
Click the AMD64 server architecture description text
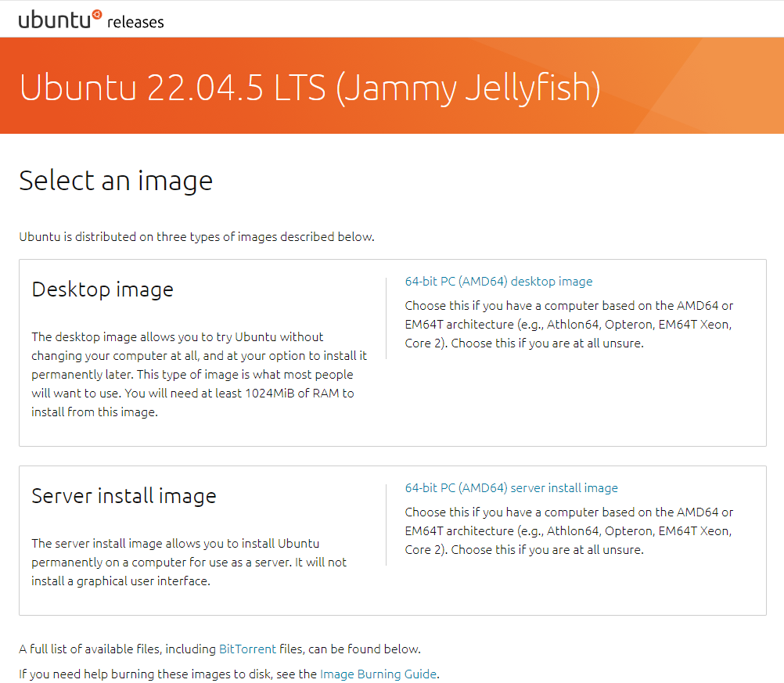[x=569, y=531]
